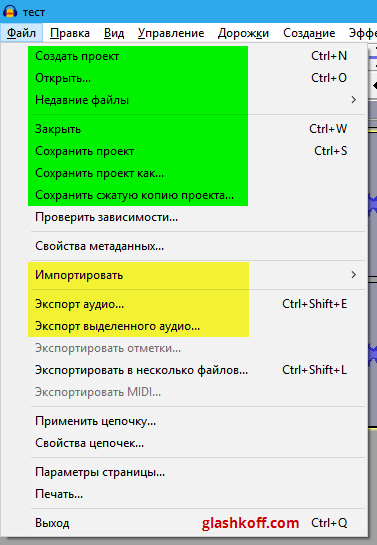Open the Создание menu
Image resolution: width=377 pixels, height=545 pixels.
click(309, 33)
